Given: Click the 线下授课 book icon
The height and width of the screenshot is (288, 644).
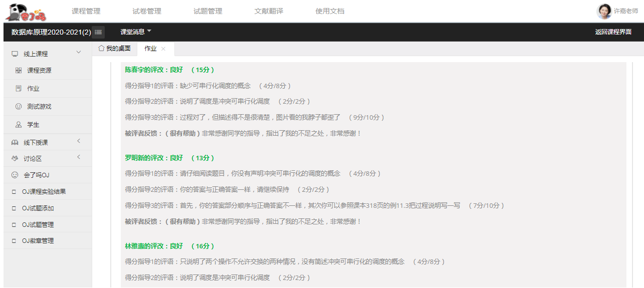Looking at the screenshot, I should [x=15, y=143].
